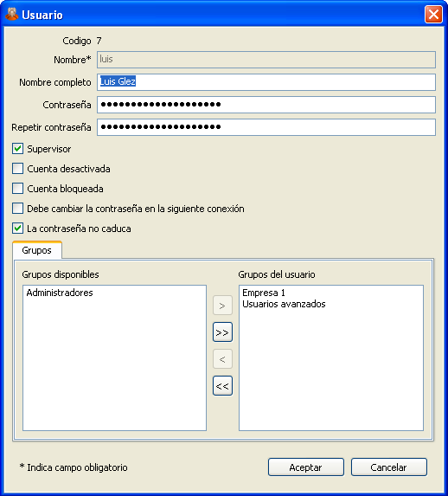Click the Contraseña password field
Viewport: 448px width, 496px height.
[266, 105]
